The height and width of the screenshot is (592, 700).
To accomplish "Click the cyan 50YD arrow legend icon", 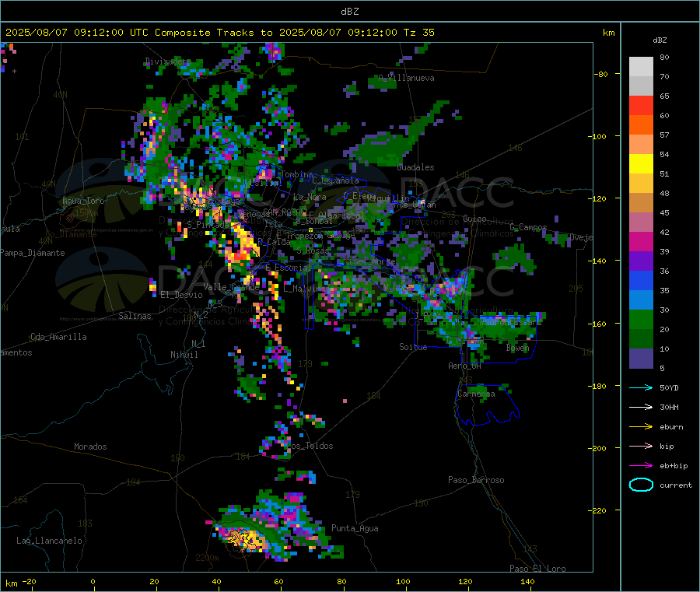I will coord(641,387).
